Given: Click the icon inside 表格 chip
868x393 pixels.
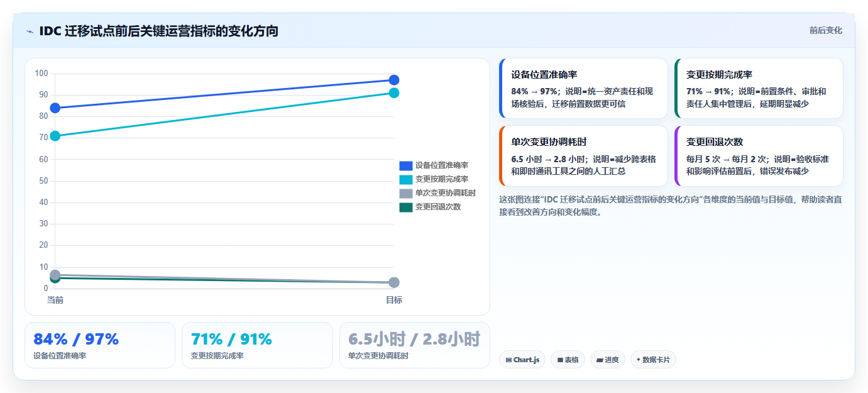Looking at the screenshot, I should pyautogui.click(x=559, y=360).
